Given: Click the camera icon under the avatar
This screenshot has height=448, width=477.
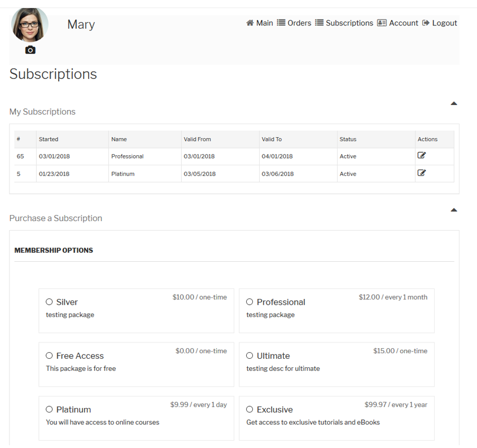Looking at the screenshot, I should point(30,50).
